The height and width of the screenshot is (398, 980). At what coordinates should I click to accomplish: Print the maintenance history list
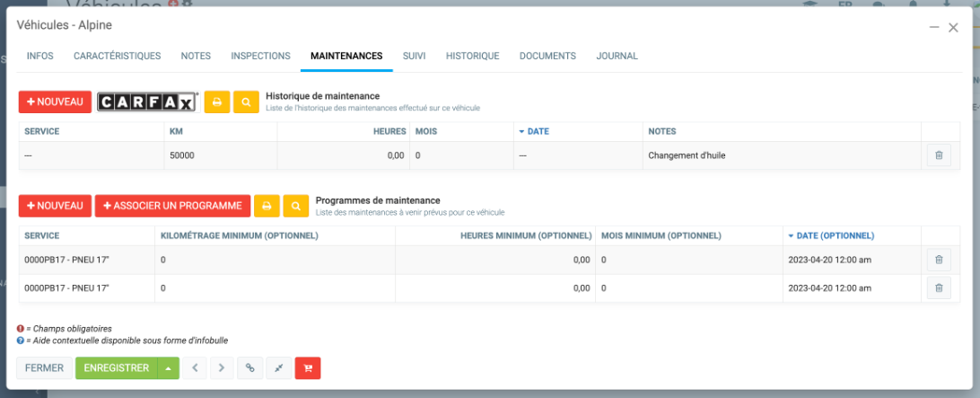(x=216, y=102)
